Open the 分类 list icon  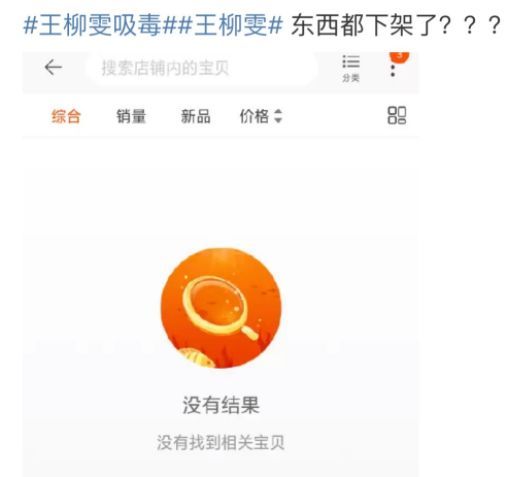coord(351,62)
